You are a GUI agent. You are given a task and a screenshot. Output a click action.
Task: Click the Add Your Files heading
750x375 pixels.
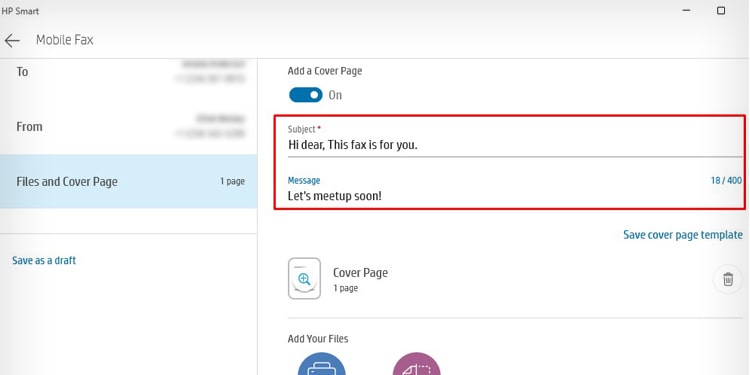[318, 339]
